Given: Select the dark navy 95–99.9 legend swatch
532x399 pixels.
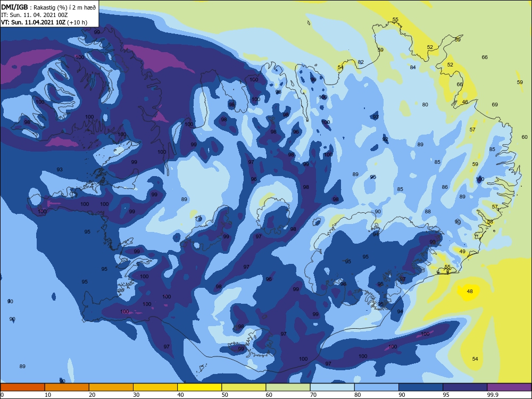Looking at the screenshot, I should pos(465,387).
